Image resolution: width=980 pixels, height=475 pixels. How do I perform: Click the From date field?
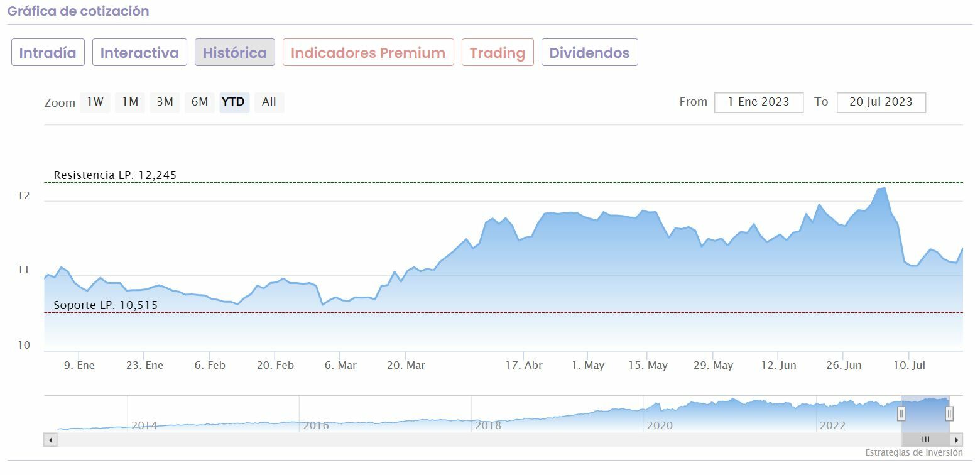[x=758, y=102]
